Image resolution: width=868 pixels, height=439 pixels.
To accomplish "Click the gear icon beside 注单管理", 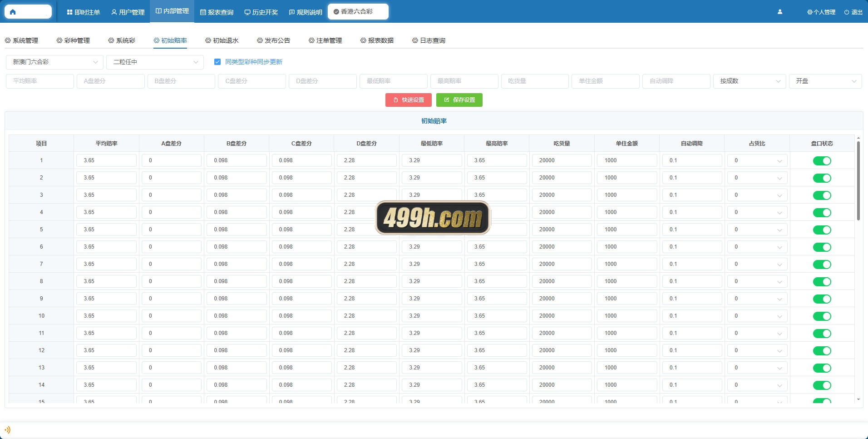I will point(312,40).
